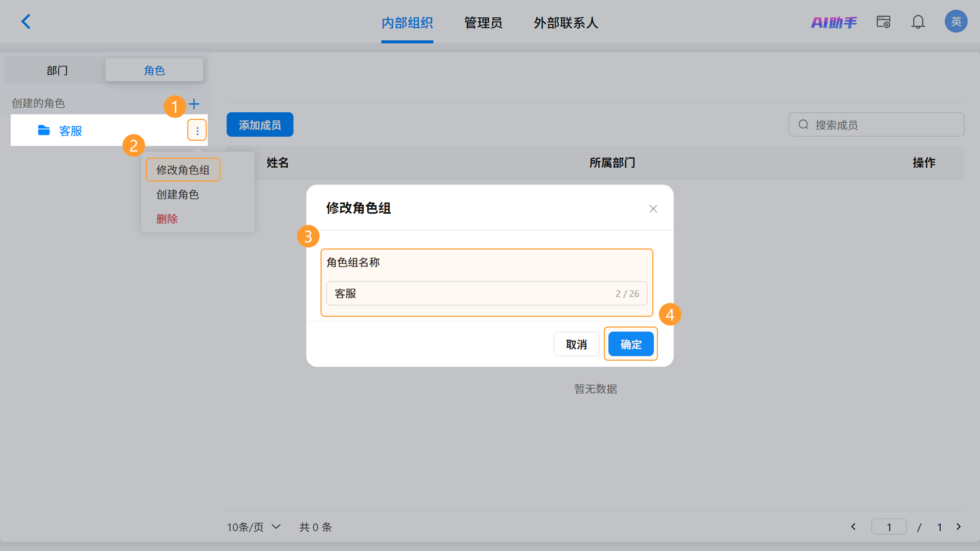This screenshot has height=551, width=980.
Task: Select the 部门 tab in sidebar
Action: click(57, 70)
